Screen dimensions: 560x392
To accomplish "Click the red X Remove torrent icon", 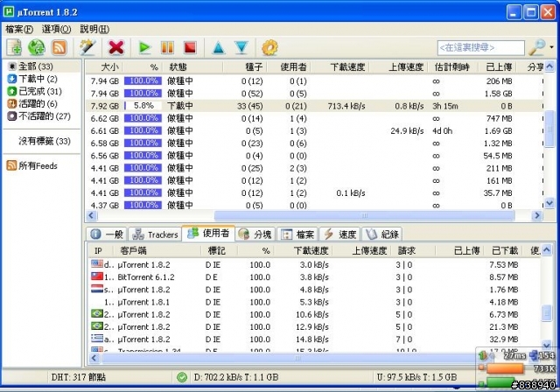I will [x=116, y=47].
